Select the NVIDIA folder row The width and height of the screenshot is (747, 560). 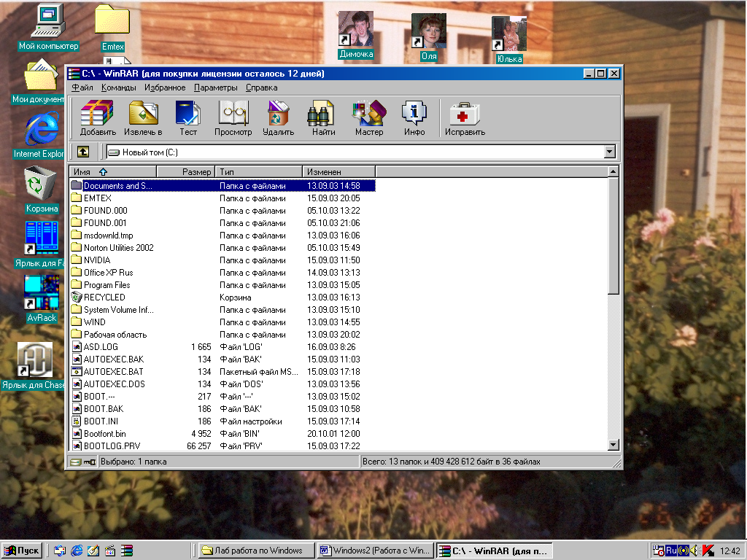tap(222, 260)
